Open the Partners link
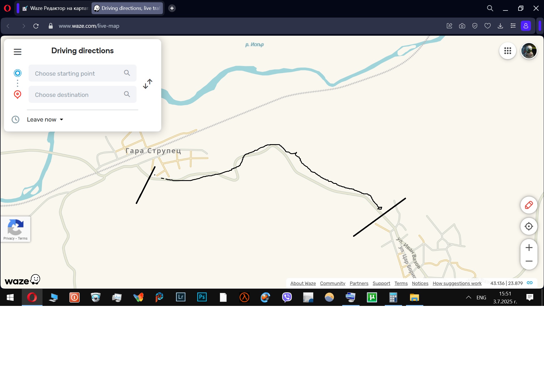 point(359,283)
